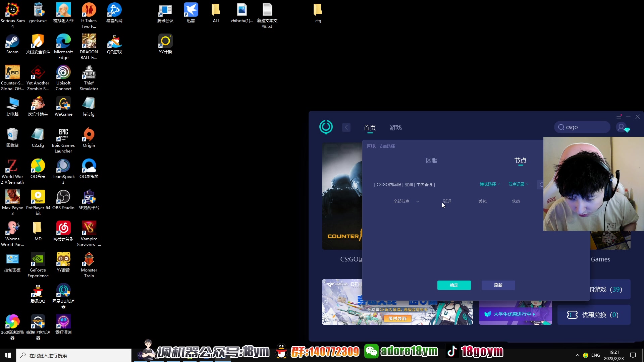Image resolution: width=644 pixels, height=362 pixels.
Task: Select the 迅雷 desktop icon
Action: 191,13
